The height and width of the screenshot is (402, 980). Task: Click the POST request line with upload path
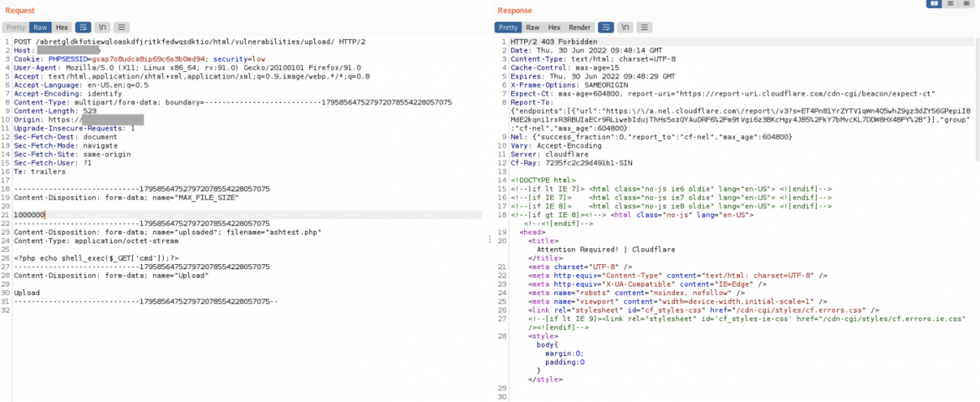click(190, 41)
